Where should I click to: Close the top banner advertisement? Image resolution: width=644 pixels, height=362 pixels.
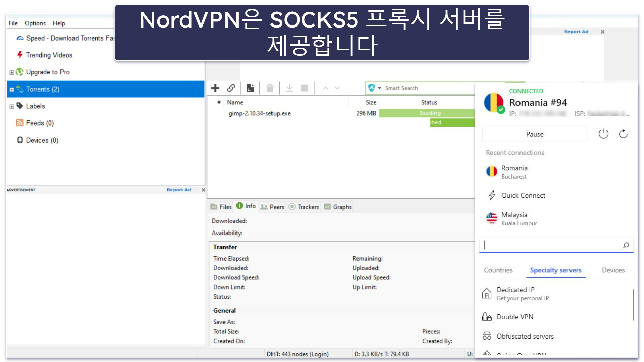click(602, 32)
